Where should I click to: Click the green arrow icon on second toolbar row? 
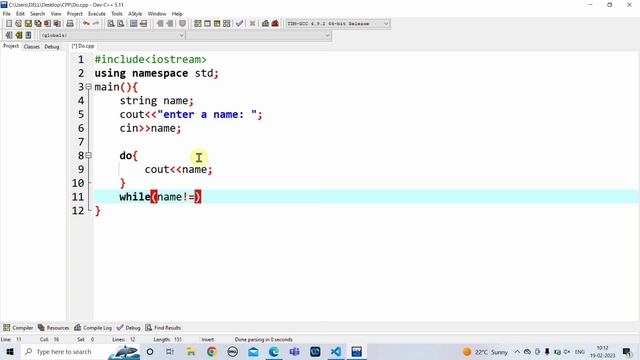[19, 36]
